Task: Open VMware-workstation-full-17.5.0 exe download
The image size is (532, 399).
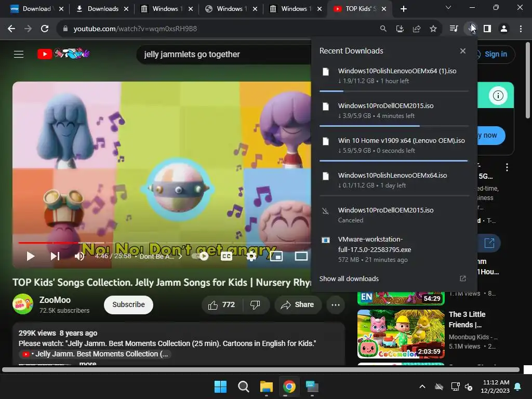Action: pos(394,249)
